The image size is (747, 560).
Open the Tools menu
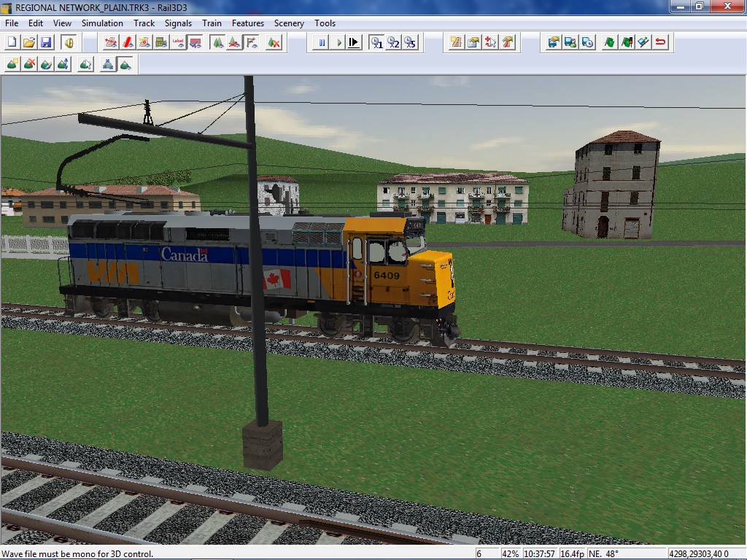click(x=325, y=23)
